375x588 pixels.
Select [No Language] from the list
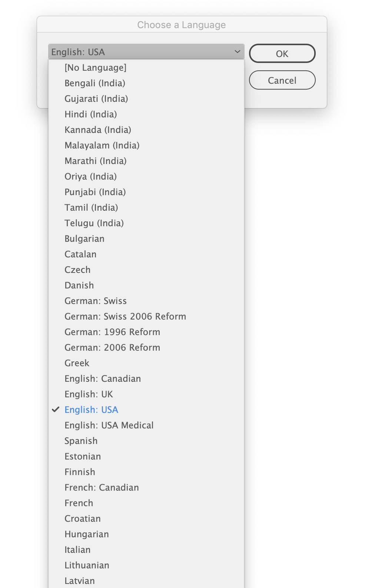[x=95, y=67]
